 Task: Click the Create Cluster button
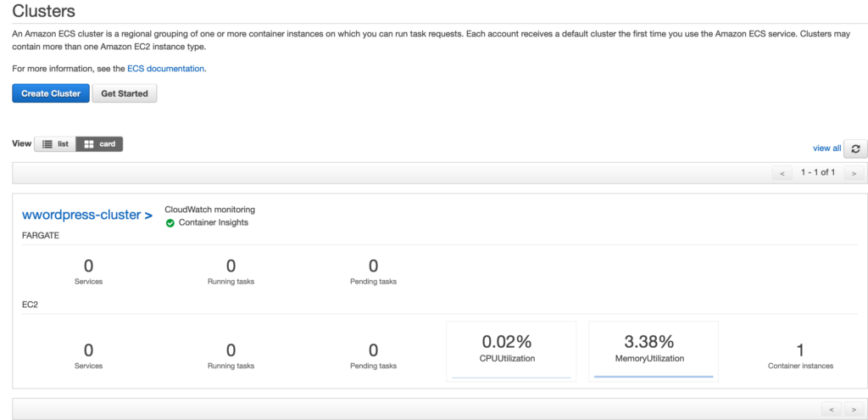[x=50, y=93]
